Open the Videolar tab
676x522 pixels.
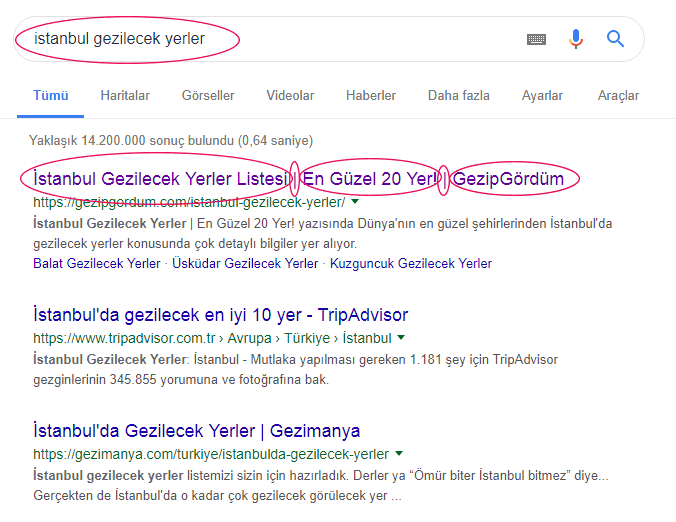click(290, 95)
